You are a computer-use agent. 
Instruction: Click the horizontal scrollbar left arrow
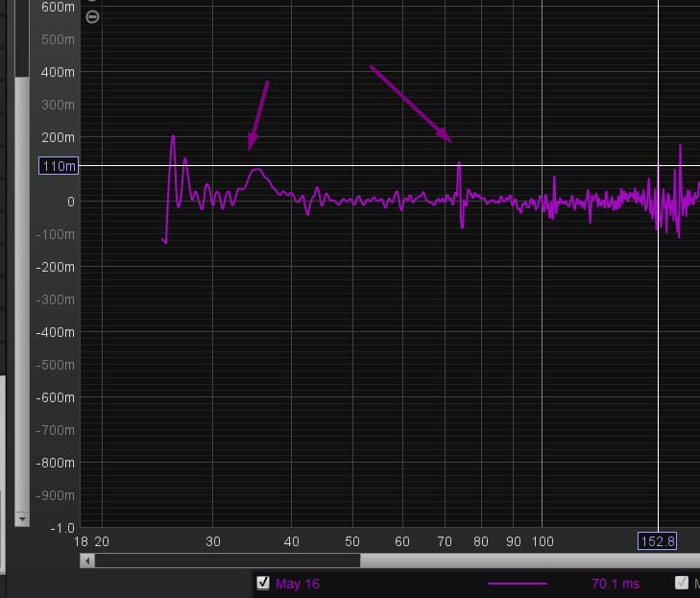87,561
